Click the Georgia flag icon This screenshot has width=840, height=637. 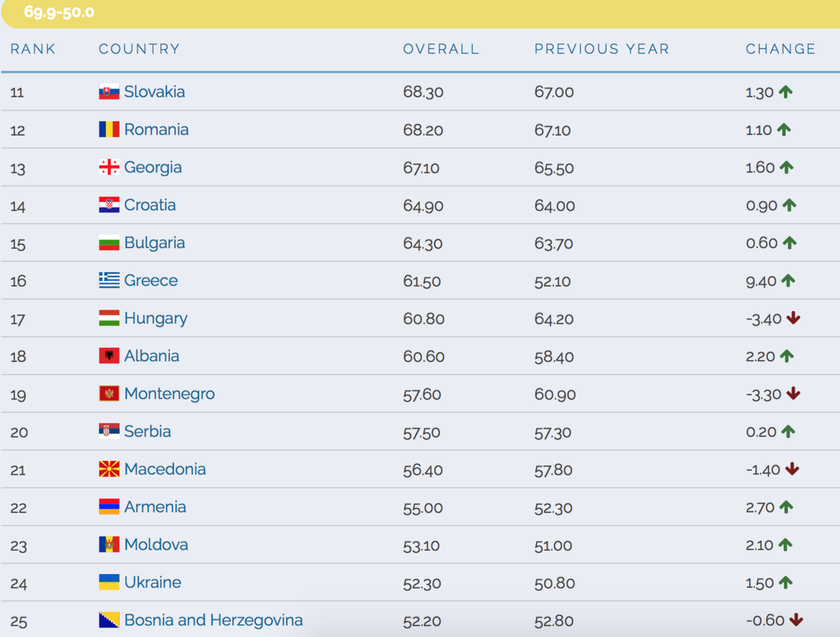click(109, 167)
